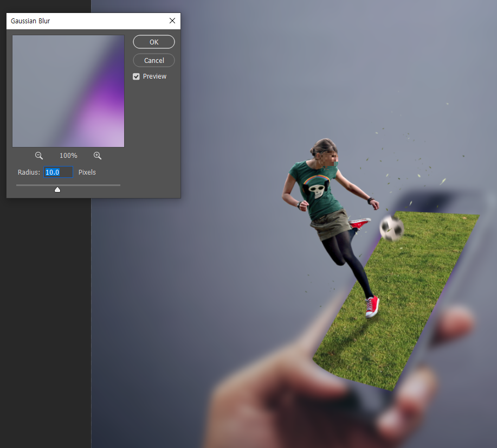Toggle the Preview checkbox

pyautogui.click(x=136, y=76)
